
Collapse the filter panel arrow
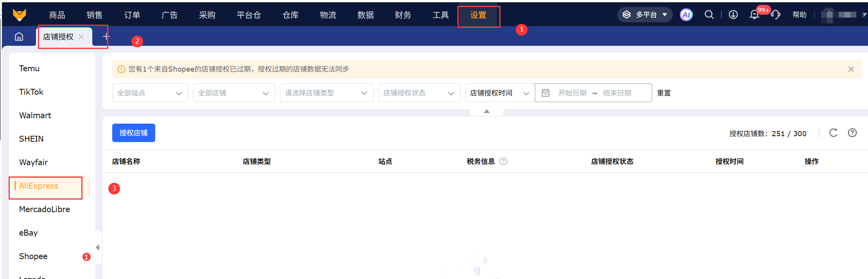pos(487,112)
